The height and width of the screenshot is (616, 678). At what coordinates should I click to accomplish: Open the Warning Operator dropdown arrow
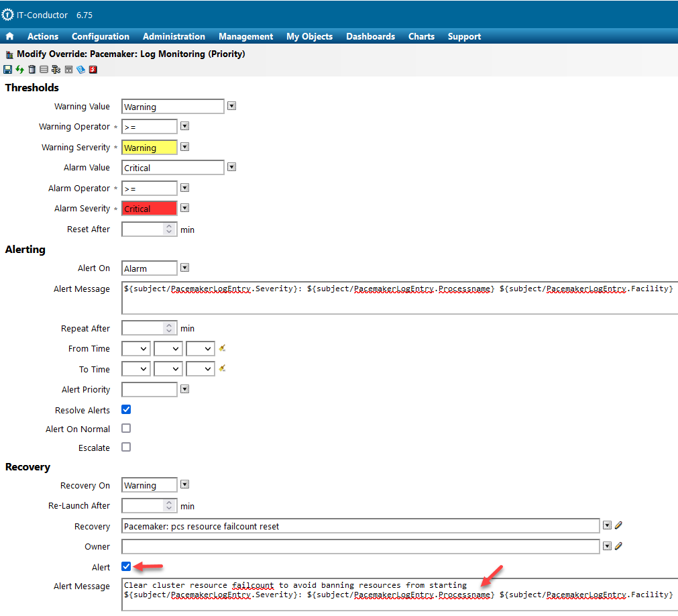185,126
